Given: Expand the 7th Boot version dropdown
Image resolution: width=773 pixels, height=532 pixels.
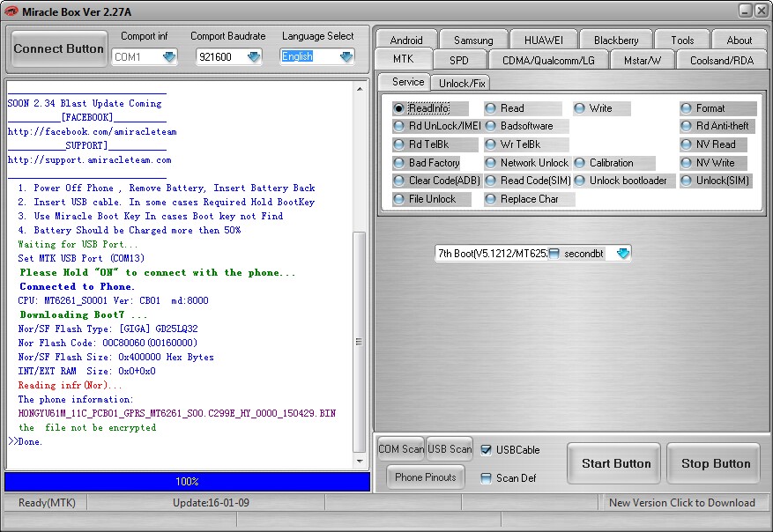Looking at the screenshot, I should click(622, 254).
